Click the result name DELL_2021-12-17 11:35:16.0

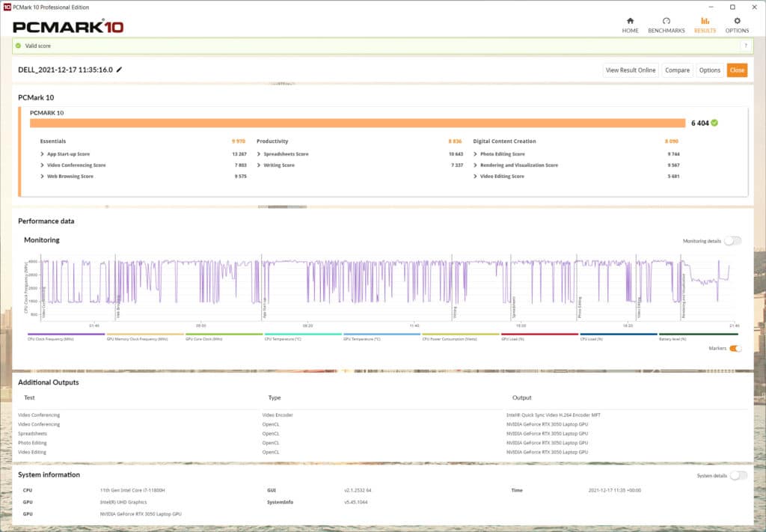[66, 70]
